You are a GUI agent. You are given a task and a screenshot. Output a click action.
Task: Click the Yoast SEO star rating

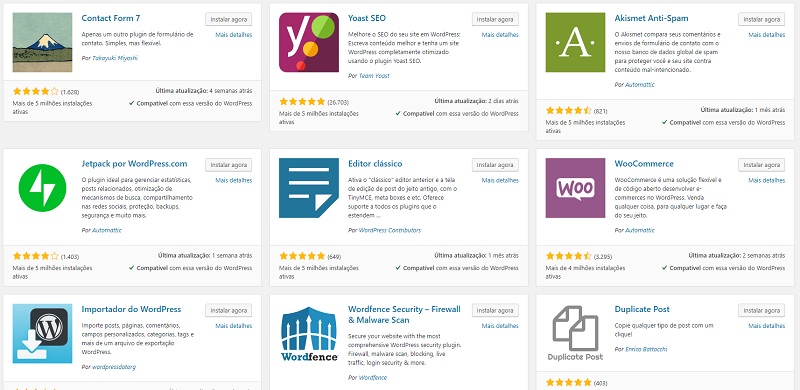302,101
